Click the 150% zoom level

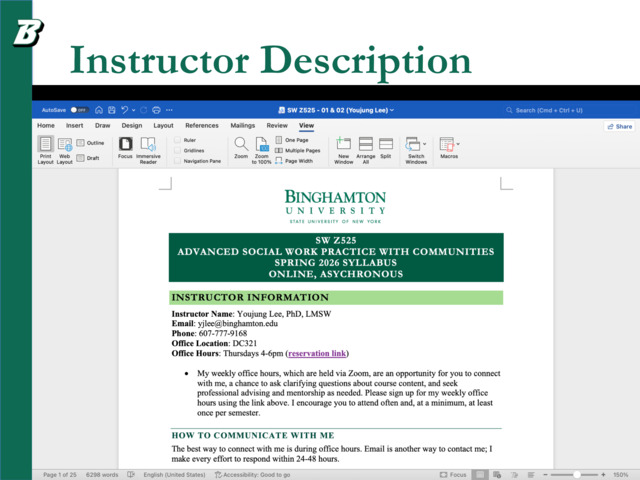620,475
